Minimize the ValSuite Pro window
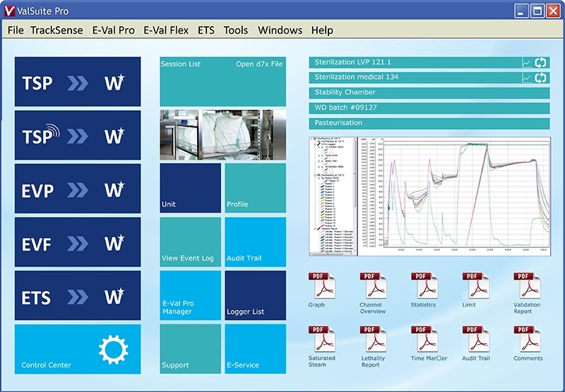The height and width of the screenshot is (392, 565). [x=521, y=11]
